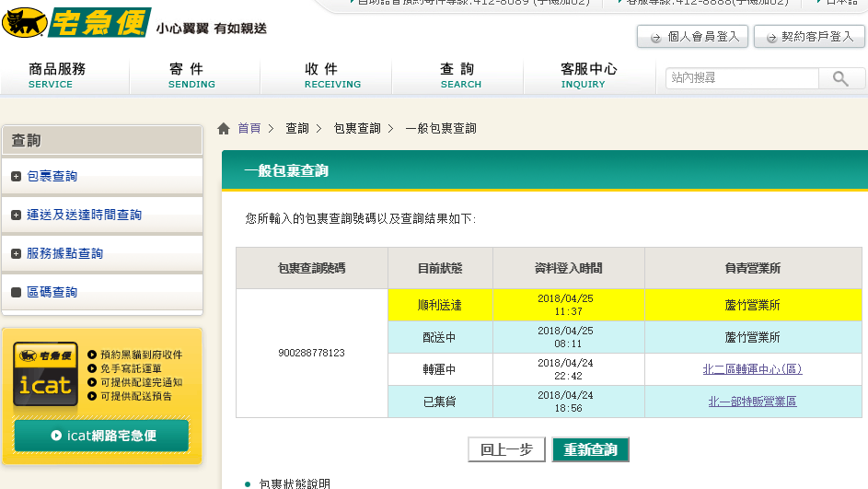Image resolution: width=868 pixels, height=489 pixels.
Task: Click the icat logo in yellow banner
Action: coord(45,375)
